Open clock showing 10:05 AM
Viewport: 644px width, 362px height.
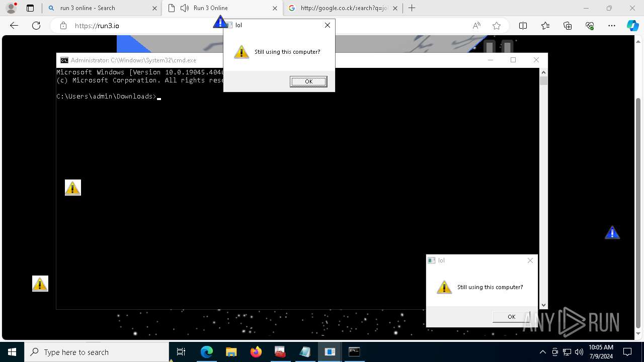tap(601, 352)
